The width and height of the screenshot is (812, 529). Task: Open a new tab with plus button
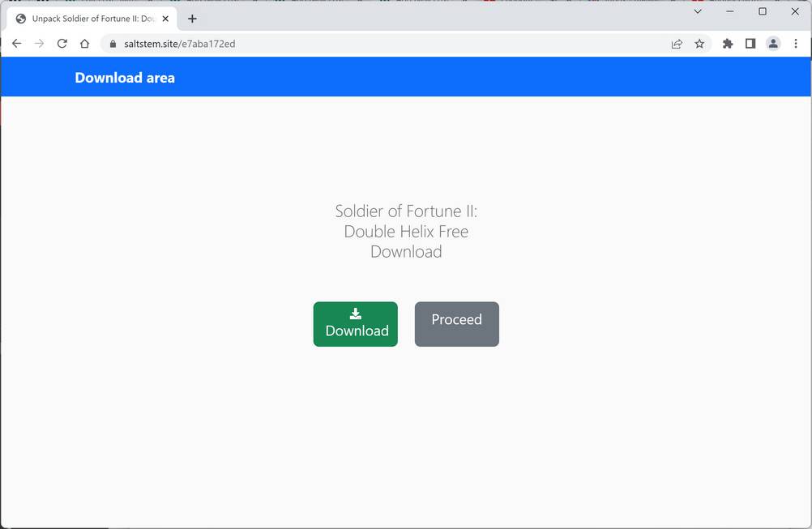[x=192, y=19]
